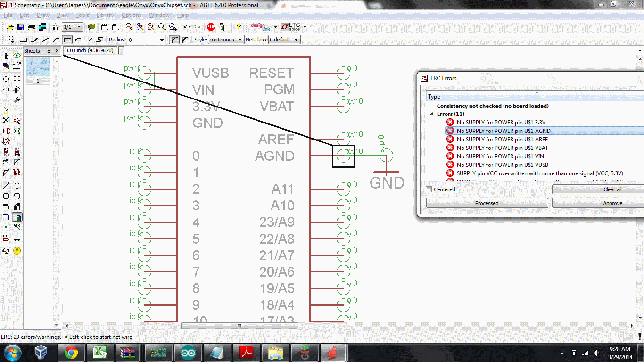Select the Name tool
The height and width of the screenshot is (362, 644).
click(6, 152)
